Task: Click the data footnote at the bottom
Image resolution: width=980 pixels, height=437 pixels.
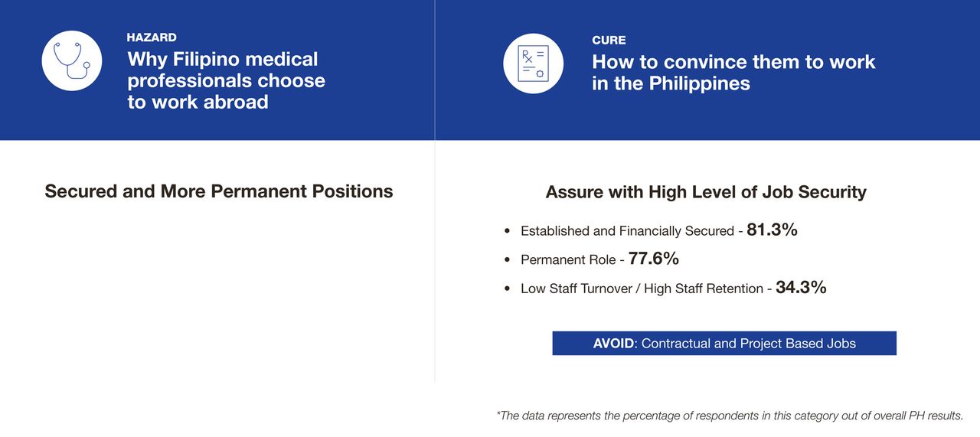Action: 729,416
